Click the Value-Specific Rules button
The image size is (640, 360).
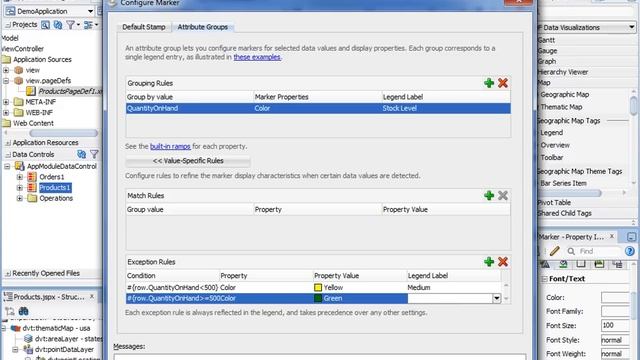coord(188,161)
